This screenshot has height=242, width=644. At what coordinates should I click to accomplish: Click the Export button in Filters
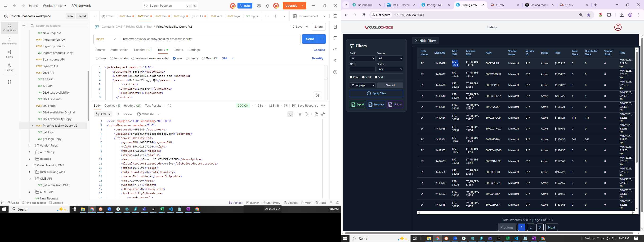point(357,104)
